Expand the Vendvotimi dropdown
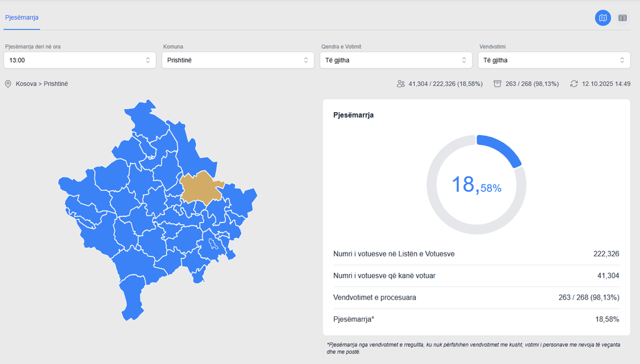 click(554, 60)
